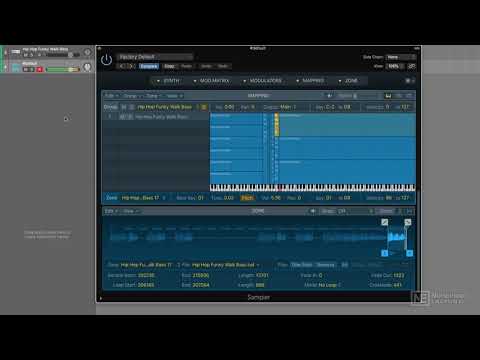The image size is (480, 360).
Task: Click the loop start marker handle below waveform
Action: point(384,253)
